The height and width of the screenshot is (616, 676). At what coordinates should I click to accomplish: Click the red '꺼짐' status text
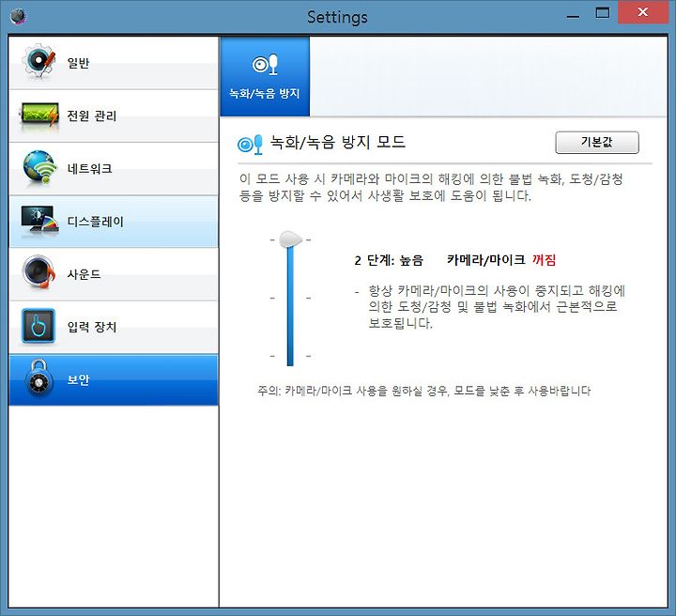pyautogui.click(x=544, y=260)
